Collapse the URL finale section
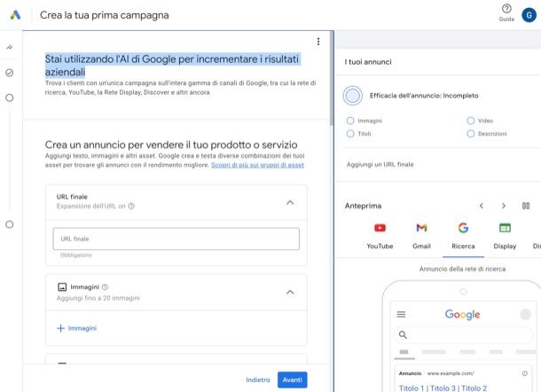 pyautogui.click(x=290, y=202)
